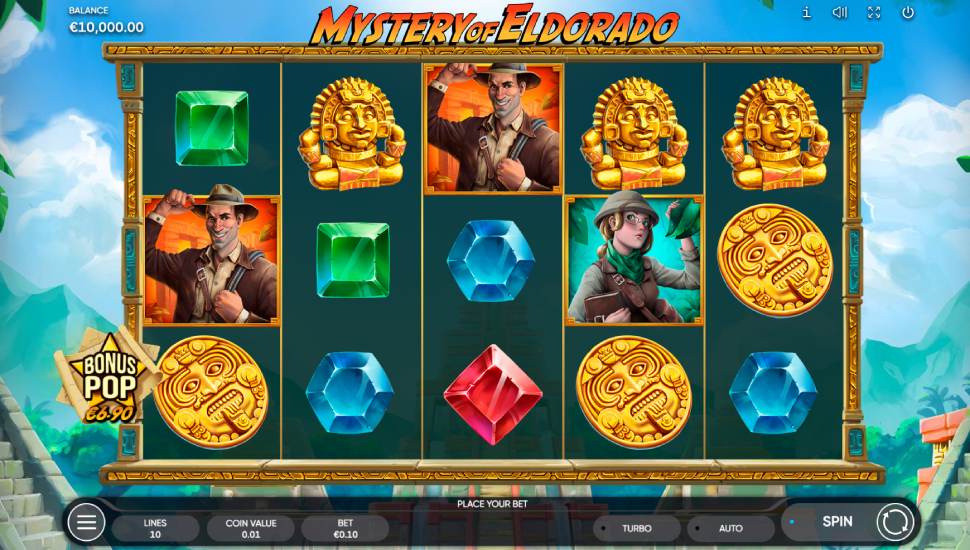Click the power exit icon
The image size is (970, 550).
pyautogui.click(x=908, y=12)
